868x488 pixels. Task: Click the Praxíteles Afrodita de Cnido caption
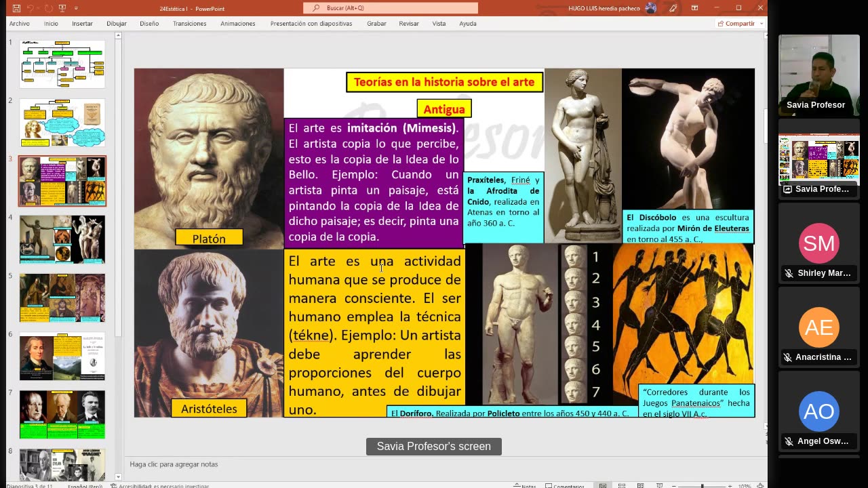[503, 207]
